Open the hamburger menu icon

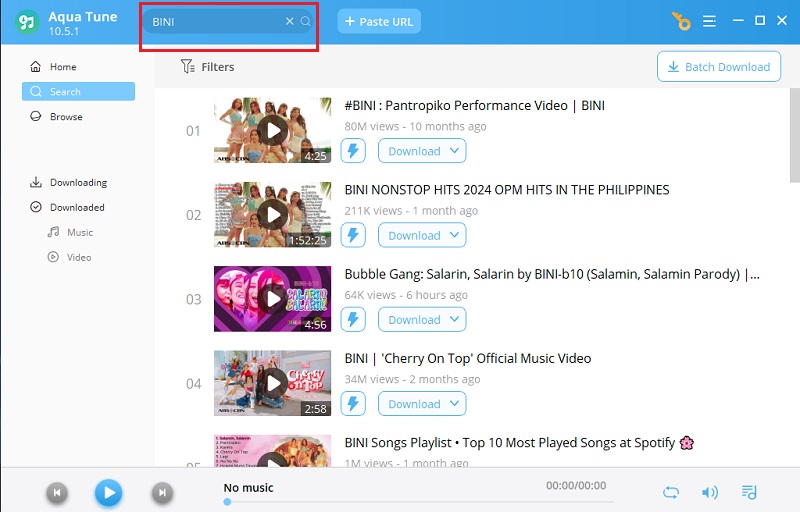coord(709,21)
